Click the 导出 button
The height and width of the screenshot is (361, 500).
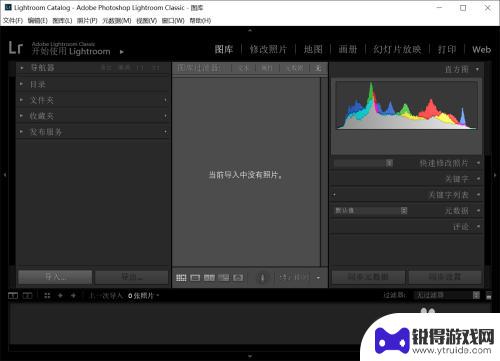(132, 277)
